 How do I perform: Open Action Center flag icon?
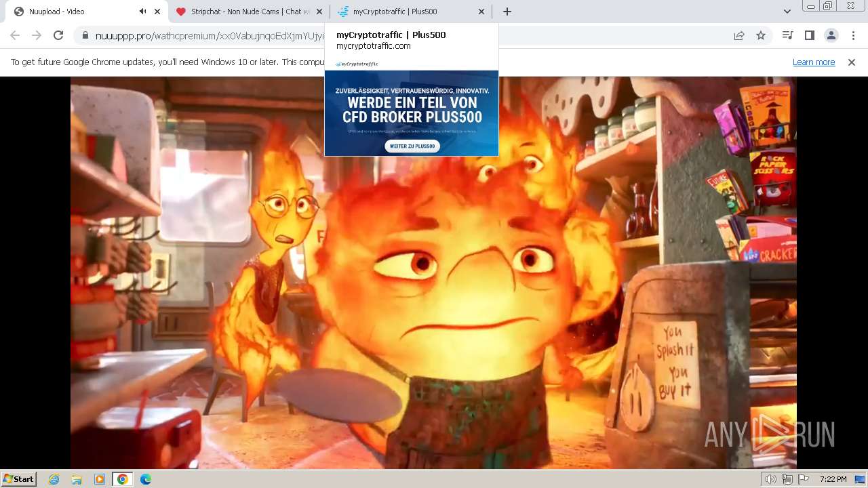(804, 479)
